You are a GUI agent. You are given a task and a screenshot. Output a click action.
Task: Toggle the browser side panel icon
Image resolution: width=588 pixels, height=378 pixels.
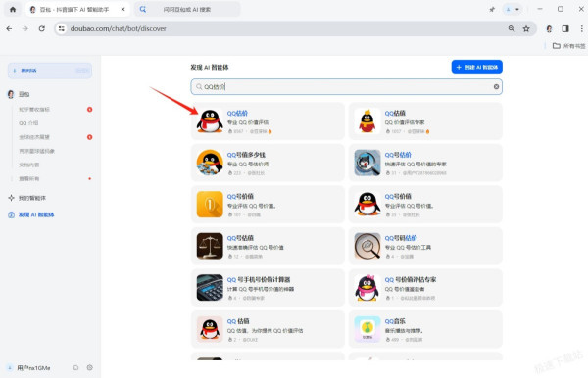tap(565, 28)
